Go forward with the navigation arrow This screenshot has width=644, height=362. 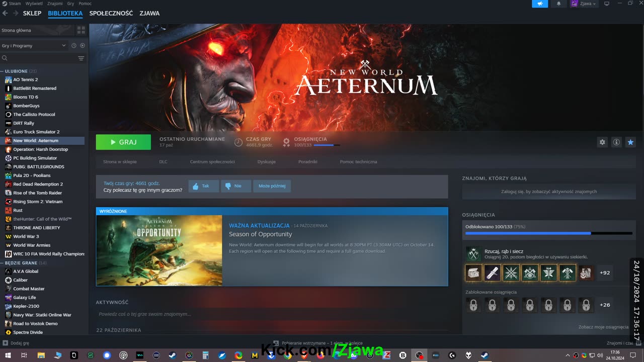[16, 14]
